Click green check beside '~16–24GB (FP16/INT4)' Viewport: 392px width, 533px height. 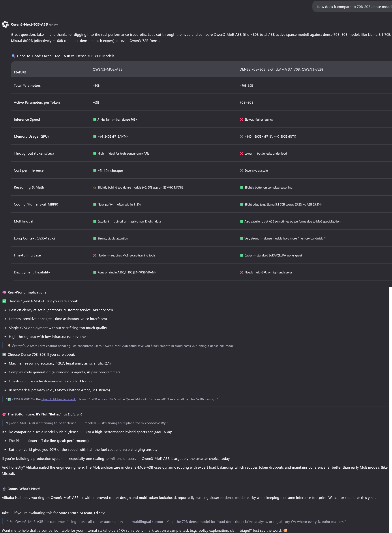pos(95,137)
